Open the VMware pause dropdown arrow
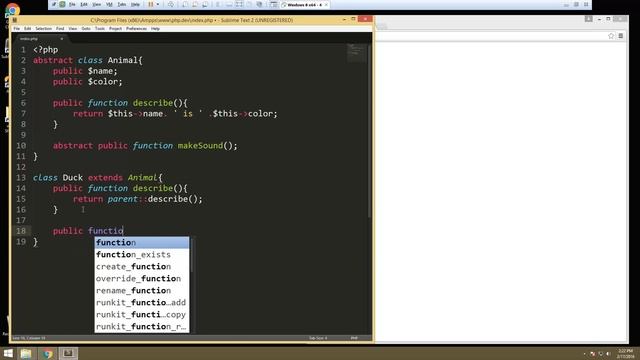This screenshot has height=360, width=640. (x=158, y=4)
